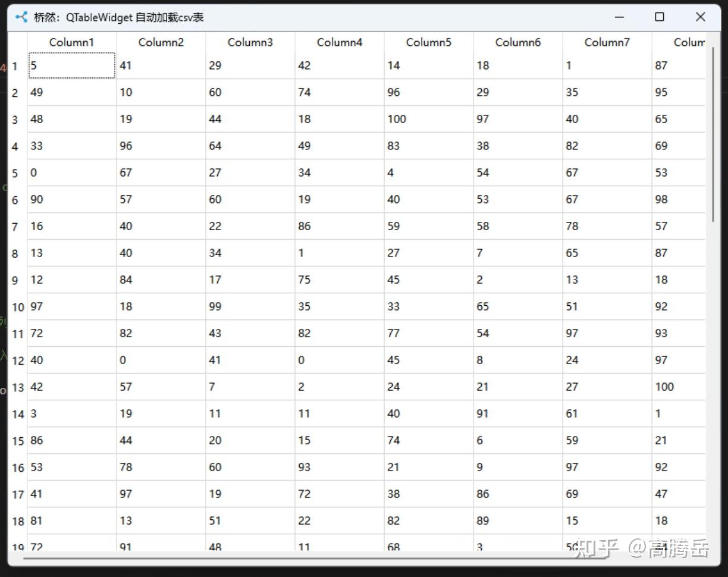Select row header 1
This screenshot has height=577, width=728.
click(15, 66)
